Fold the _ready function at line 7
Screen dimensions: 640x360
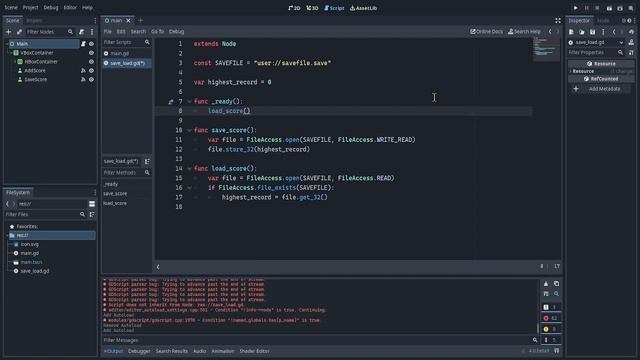pos(189,101)
